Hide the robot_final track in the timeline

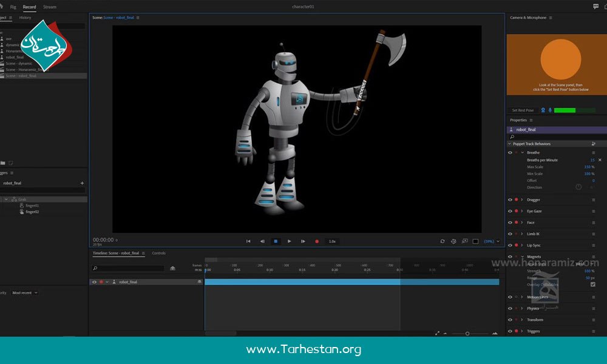pyautogui.click(x=94, y=282)
